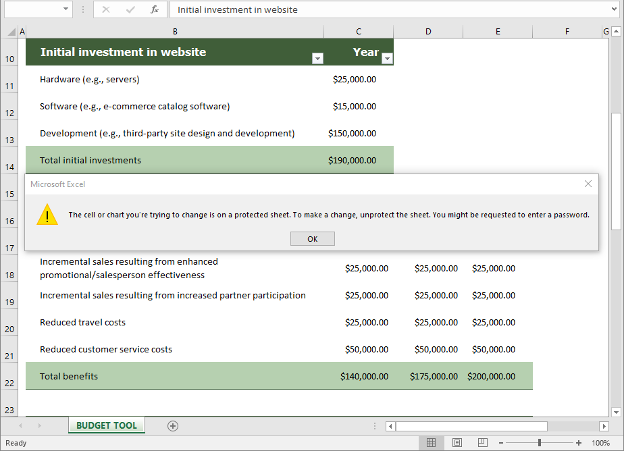The image size is (624, 452).
Task: Click the zoom in plus button
Action: click(x=579, y=443)
